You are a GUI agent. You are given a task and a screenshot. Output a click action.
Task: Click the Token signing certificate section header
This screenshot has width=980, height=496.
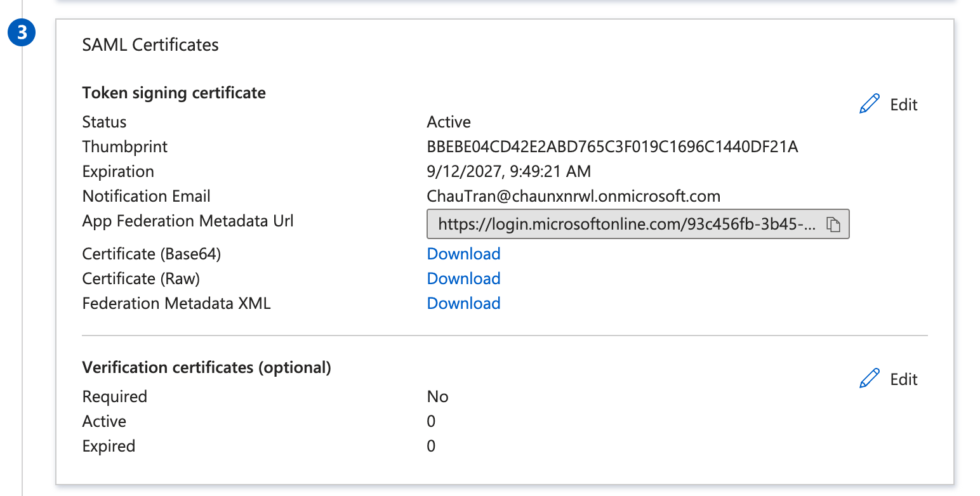(173, 93)
